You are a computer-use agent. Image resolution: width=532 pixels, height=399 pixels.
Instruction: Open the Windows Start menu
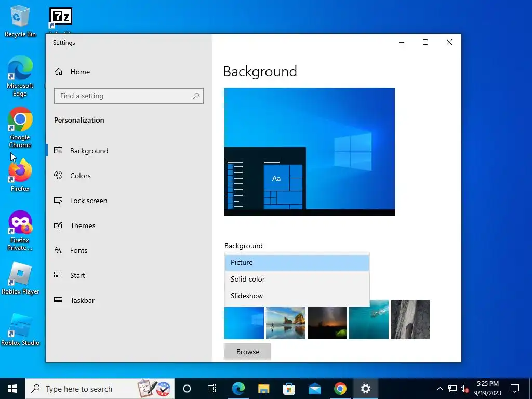tap(12, 389)
